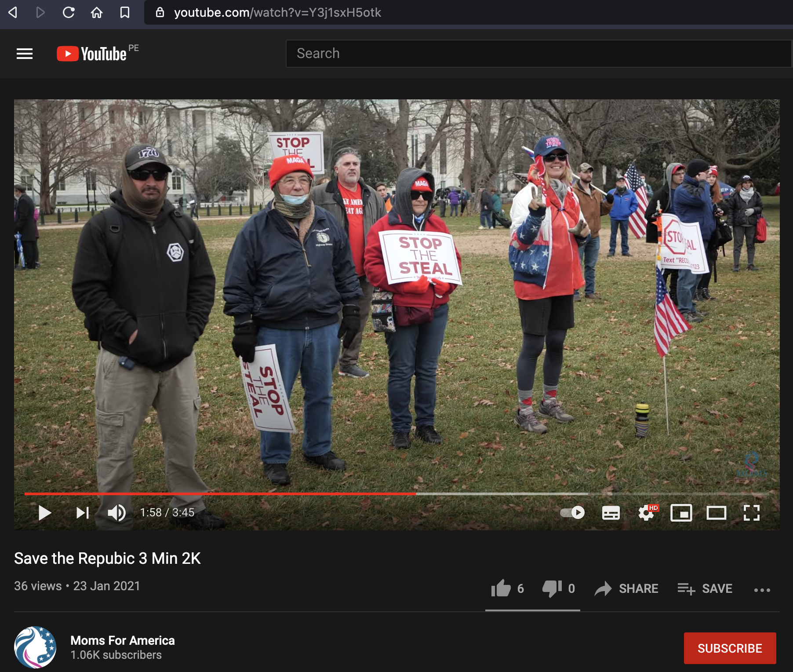Seek on the red video progress bar

pyautogui.click(x=220, y=494)
